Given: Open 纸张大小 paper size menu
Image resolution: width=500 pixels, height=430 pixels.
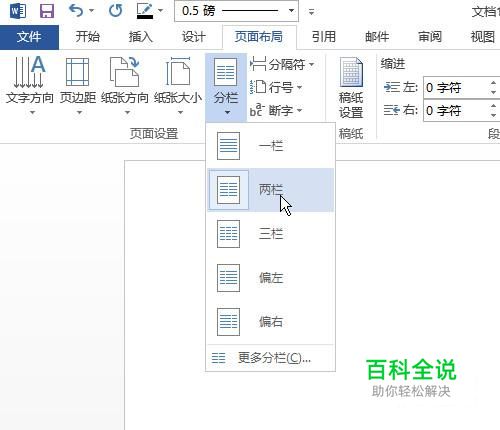Looking at the screenshot, I should [x=178, y=86].
